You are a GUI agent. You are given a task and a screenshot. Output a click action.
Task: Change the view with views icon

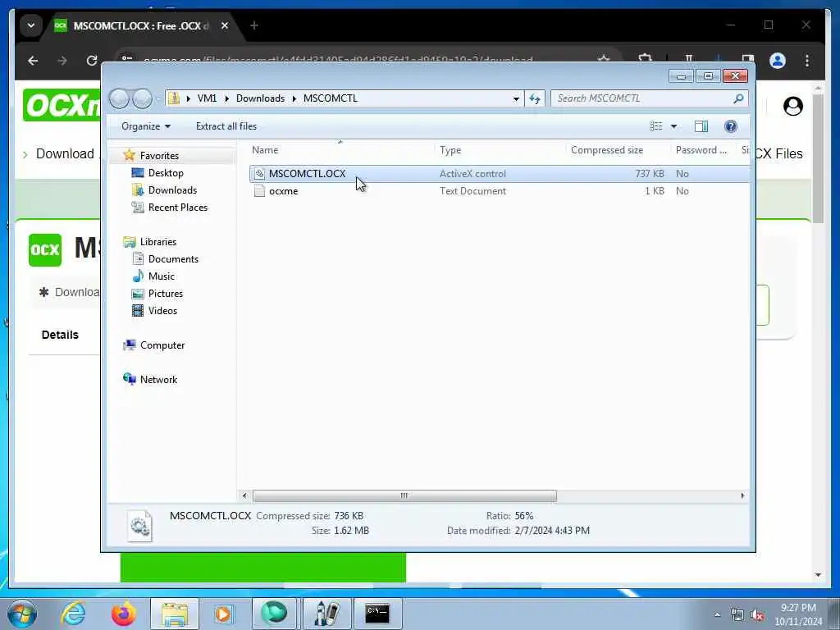655,126
